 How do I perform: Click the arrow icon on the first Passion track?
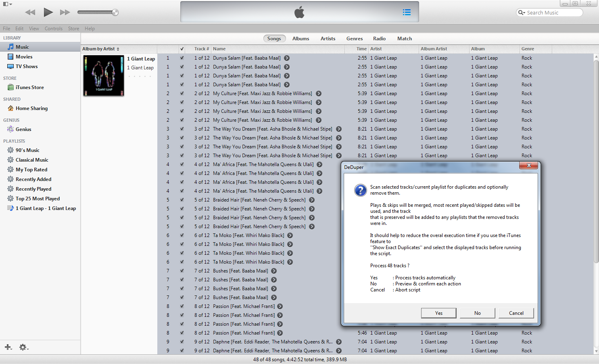click(x=280, y=306)
